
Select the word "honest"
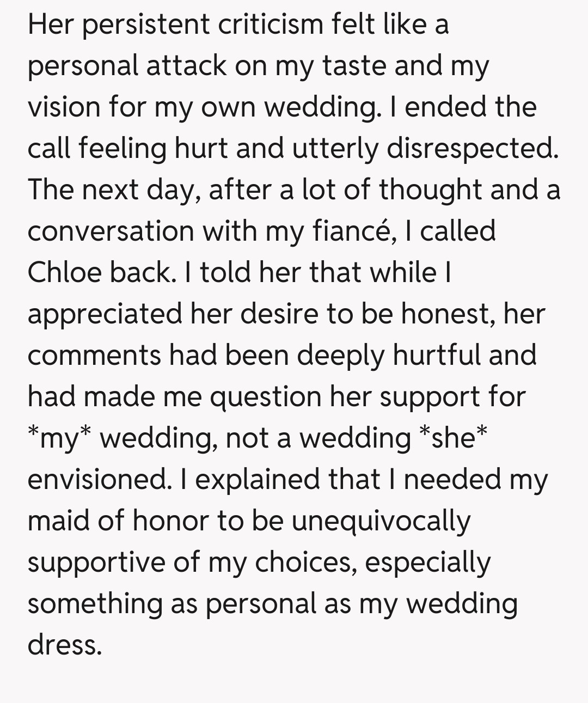(448, 314)
